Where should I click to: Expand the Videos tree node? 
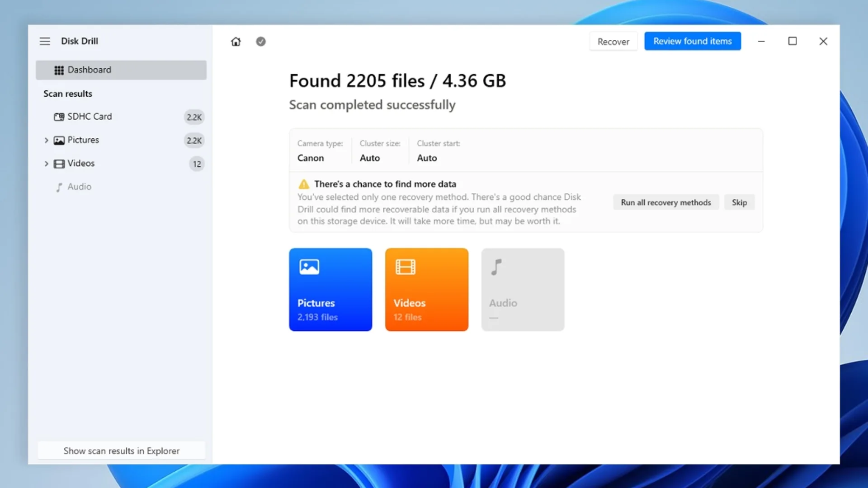click(x=46, y=164)
